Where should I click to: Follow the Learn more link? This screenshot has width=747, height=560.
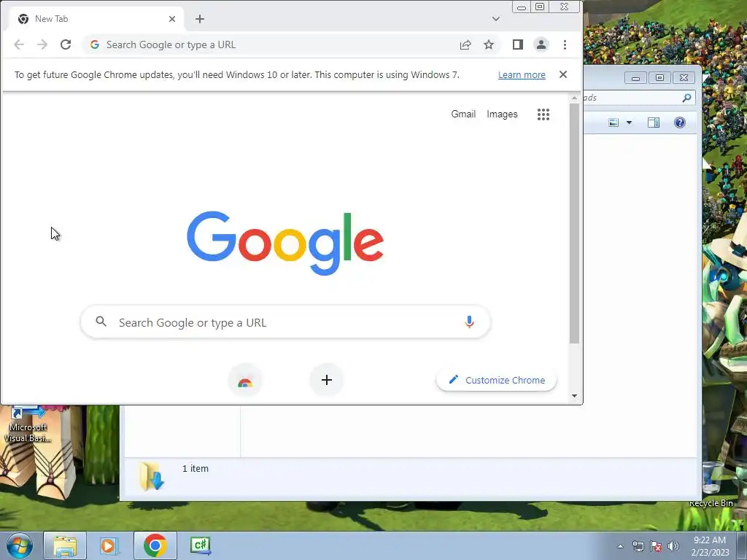coord(522,75)
